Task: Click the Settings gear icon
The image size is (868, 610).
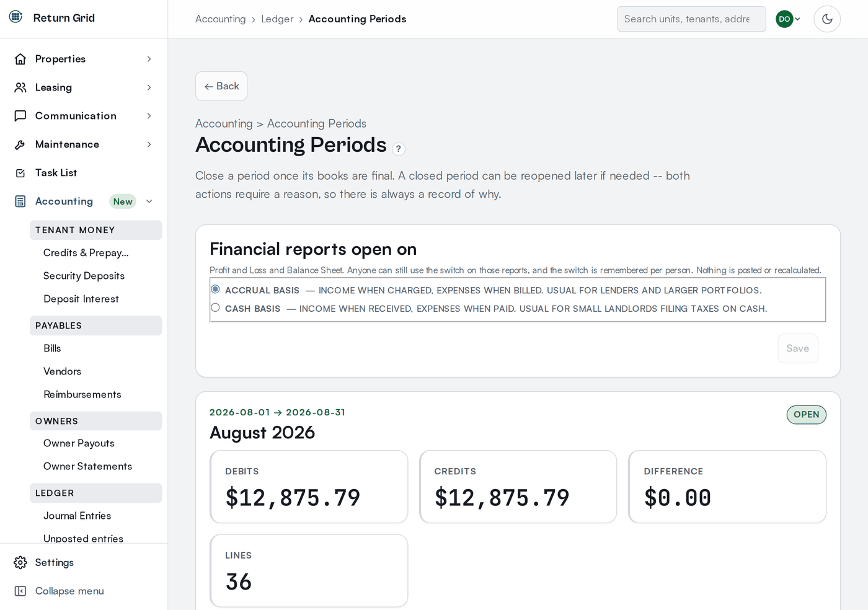Action: coord(20,562)
